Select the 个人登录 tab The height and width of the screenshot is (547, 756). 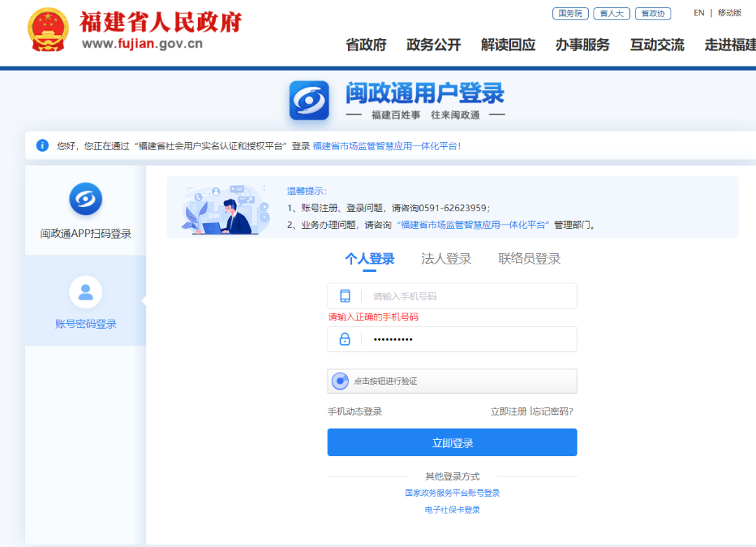click(370, 259)
